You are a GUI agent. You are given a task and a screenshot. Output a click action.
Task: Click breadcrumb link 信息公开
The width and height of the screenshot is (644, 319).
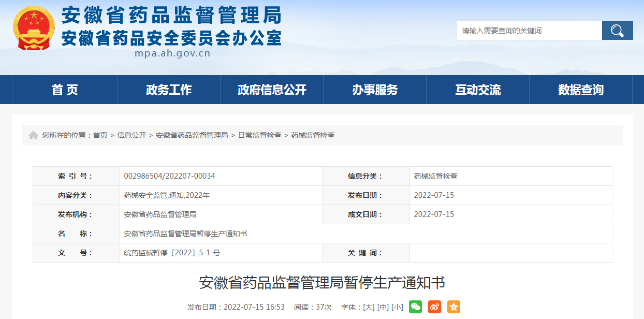click(x=131, y=135)
